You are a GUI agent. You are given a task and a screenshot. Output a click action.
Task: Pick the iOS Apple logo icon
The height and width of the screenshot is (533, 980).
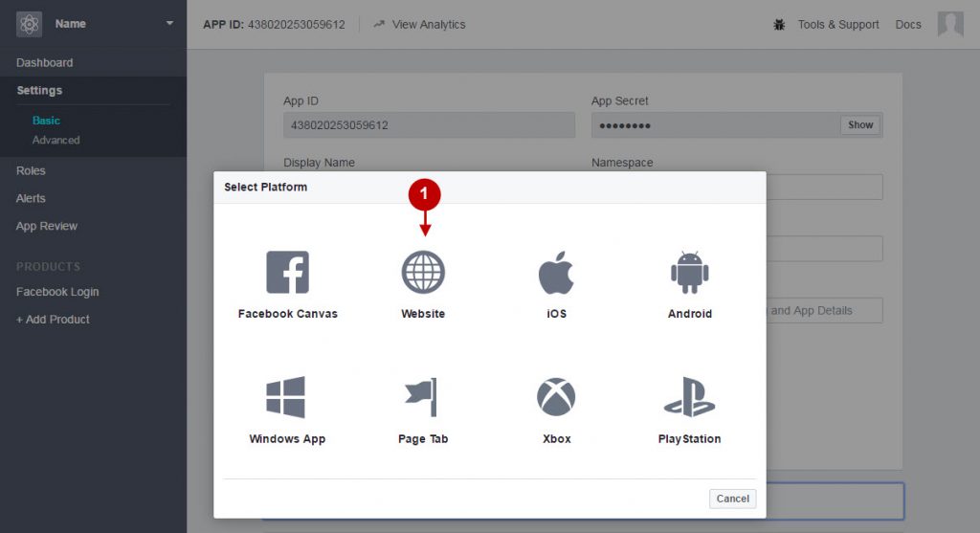click(556, 273)
